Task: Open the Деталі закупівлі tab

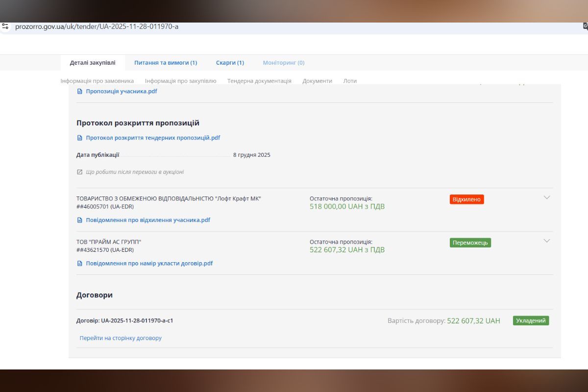Action: [x=93, y=63]
